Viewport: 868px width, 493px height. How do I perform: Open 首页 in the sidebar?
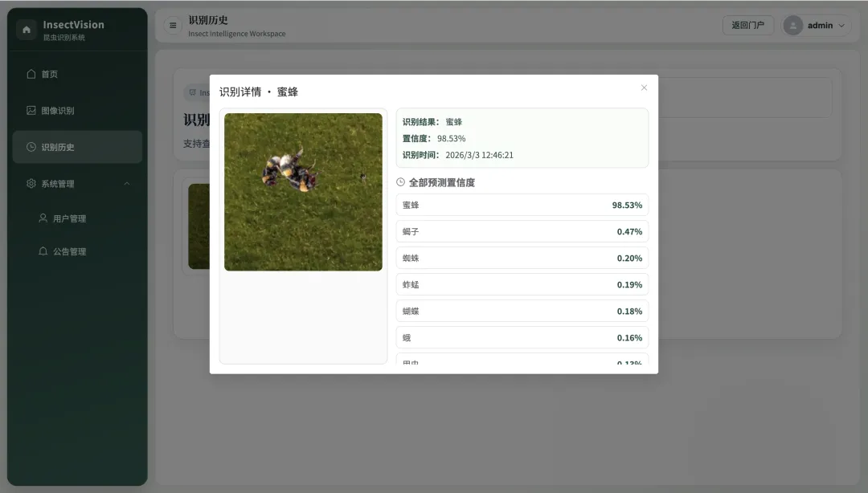[77, 74]
